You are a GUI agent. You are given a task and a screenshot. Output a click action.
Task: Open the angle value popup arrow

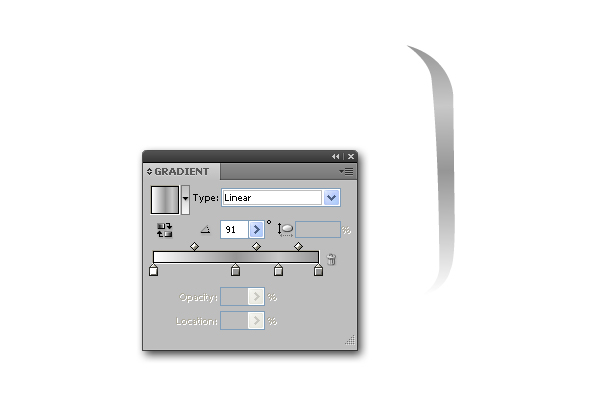256,230
